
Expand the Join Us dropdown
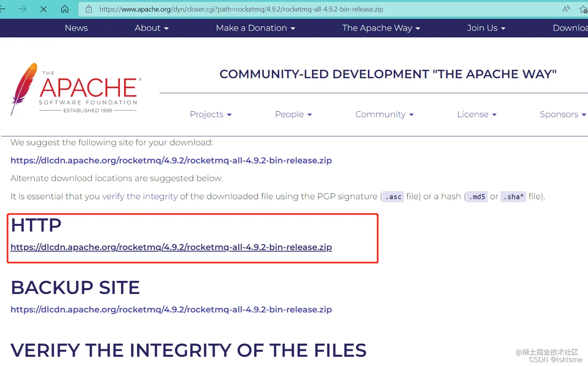tap(486, 28)
